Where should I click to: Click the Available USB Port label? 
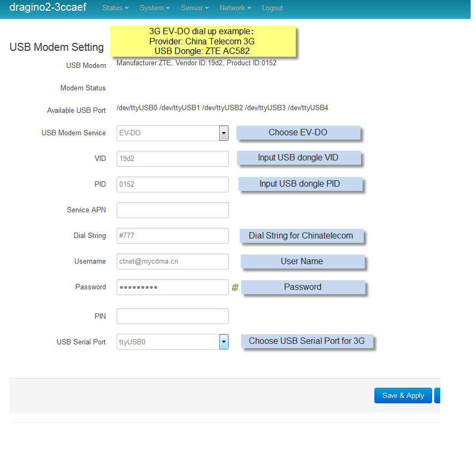[x=76, y=111]
